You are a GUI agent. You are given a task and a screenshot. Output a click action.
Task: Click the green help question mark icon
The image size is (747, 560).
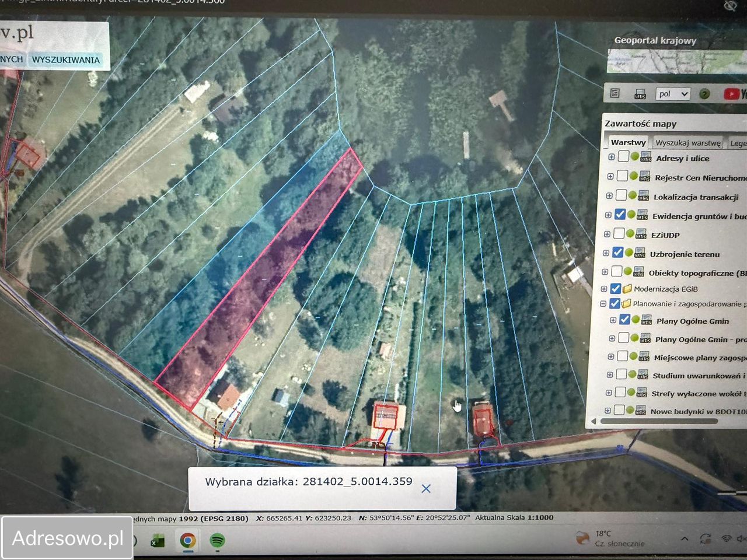[x=704, y=94]
